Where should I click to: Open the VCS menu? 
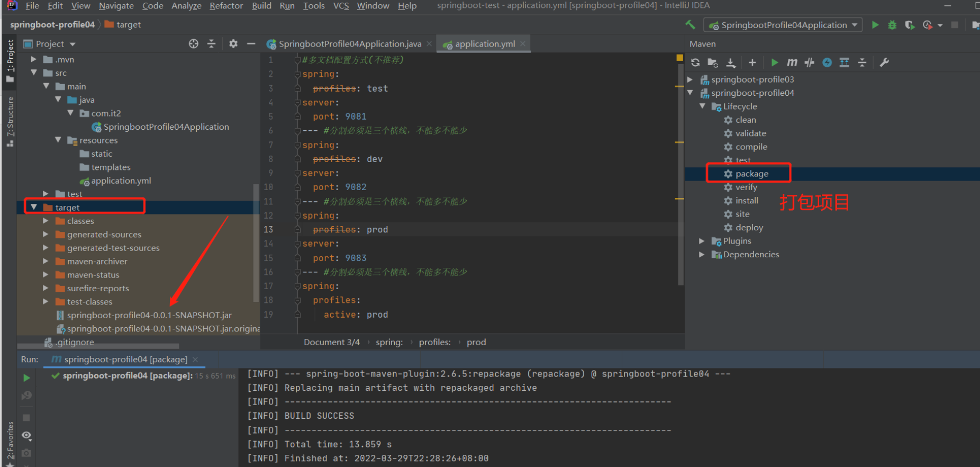pyautogui.click(x=341, y=6)
